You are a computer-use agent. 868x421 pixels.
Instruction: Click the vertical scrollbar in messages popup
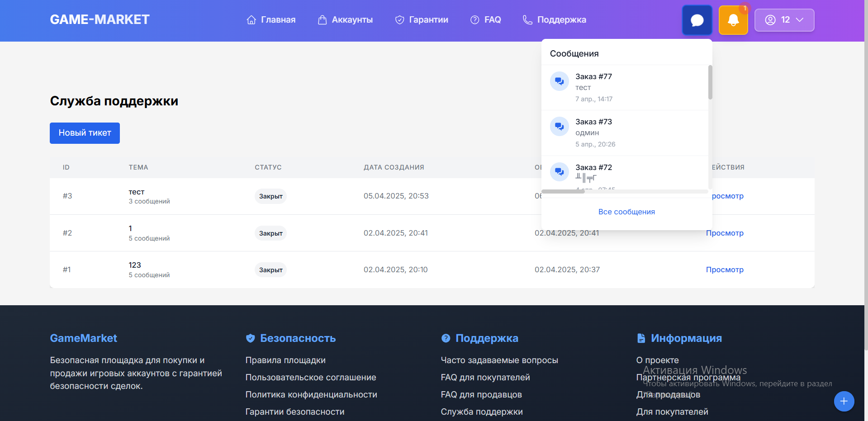(x=710, y=82)
